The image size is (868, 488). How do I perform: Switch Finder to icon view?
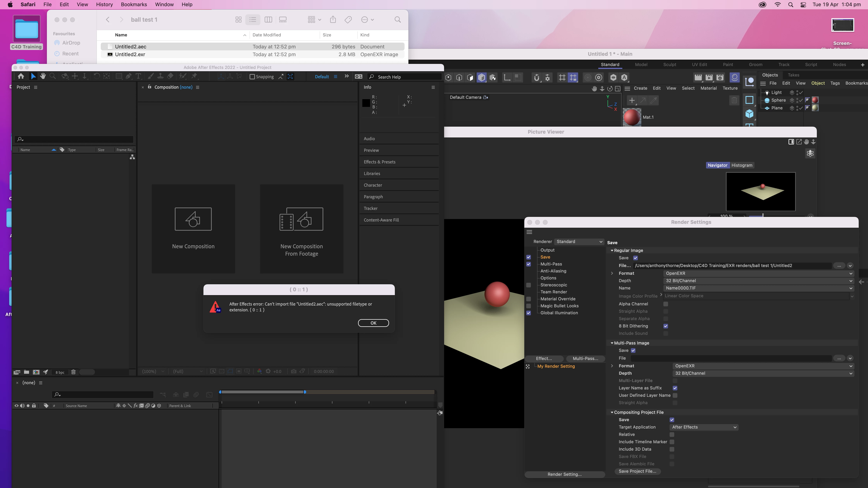pyautogui.click(x=238, y=20)
